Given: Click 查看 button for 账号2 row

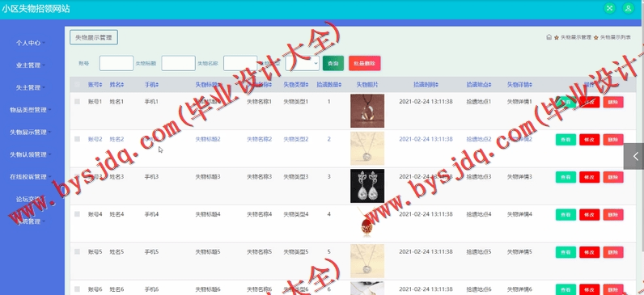Looking at the screenshot, I should click(566, 140).
